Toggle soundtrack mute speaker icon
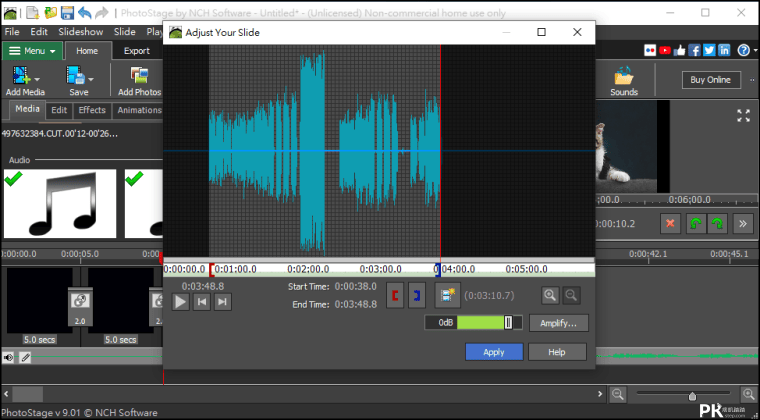The image size is (760, 420). click(8, 358)
